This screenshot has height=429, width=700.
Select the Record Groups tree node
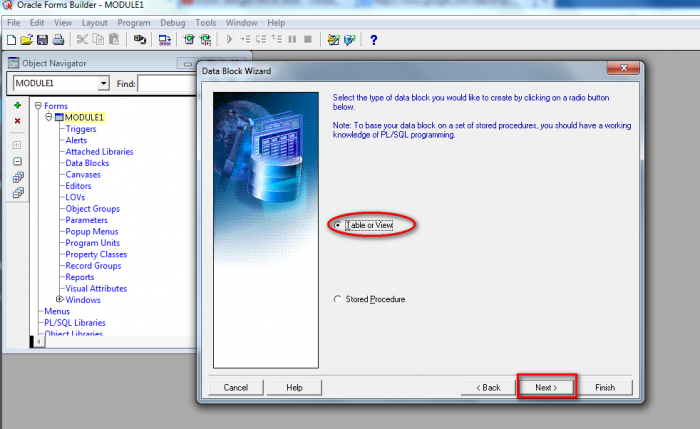tap(93, 266)
